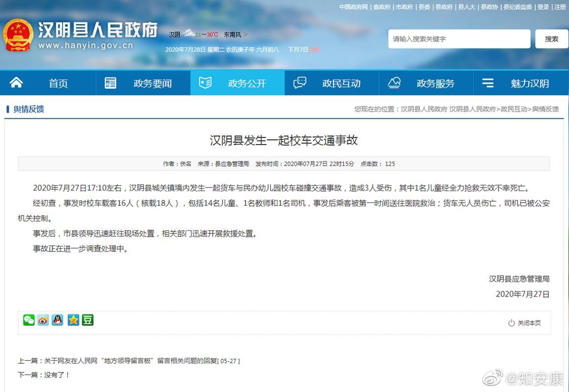Expand weather details double-chevron arrow

point(246,34)
